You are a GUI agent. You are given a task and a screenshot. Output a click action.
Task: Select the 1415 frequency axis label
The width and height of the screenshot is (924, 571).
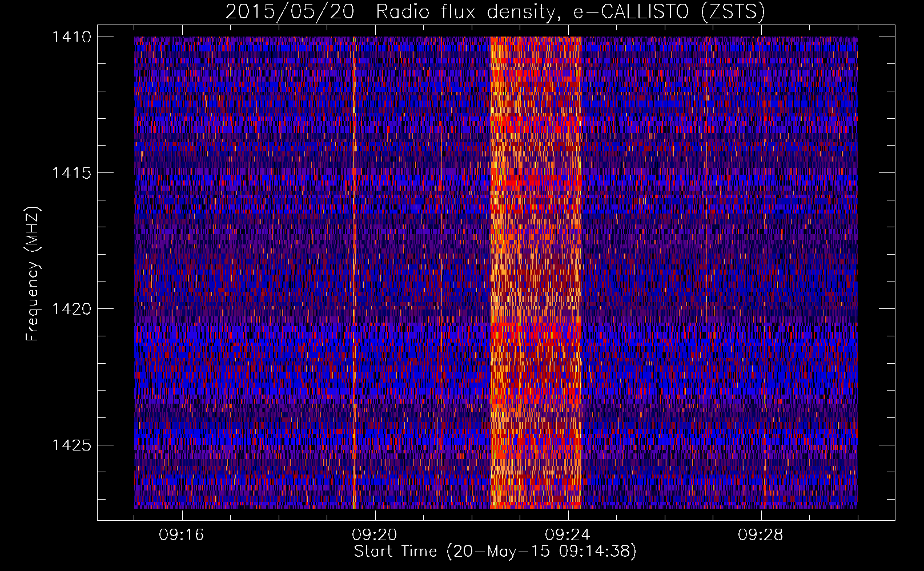71,173
